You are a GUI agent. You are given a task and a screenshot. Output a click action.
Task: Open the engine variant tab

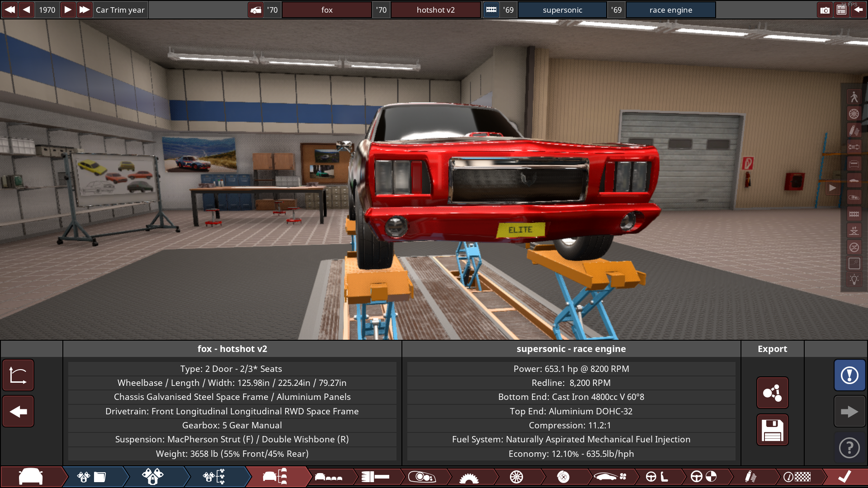point(153,477)
